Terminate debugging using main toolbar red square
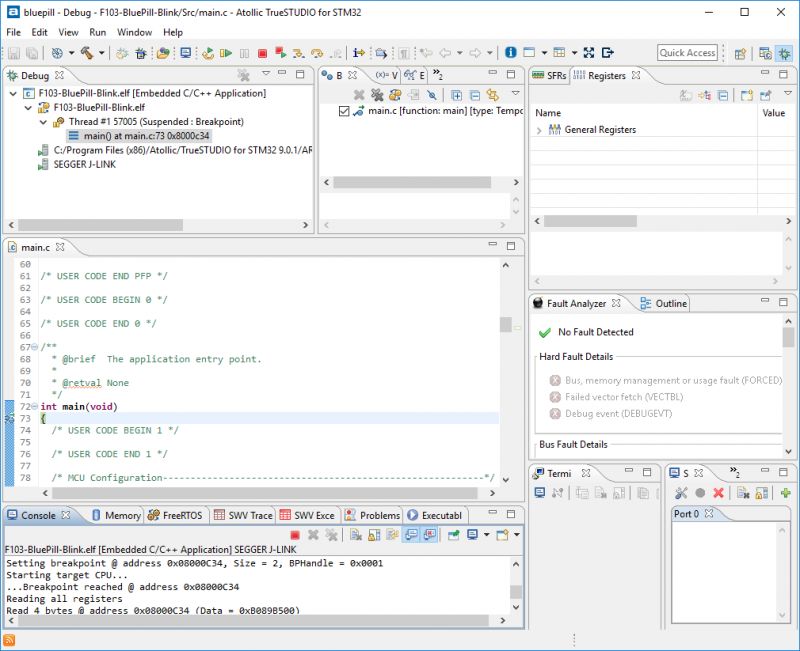Viewport: 800px width, 651px height. (x=262, y=53)
